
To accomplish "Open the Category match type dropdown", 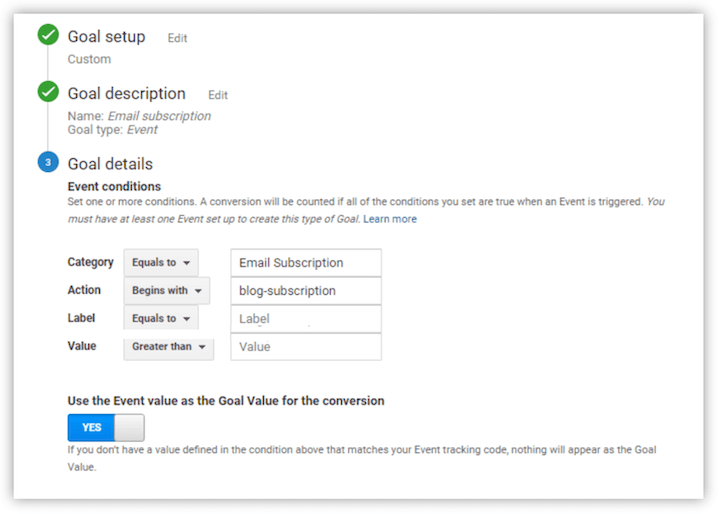I will (x=160, y=263).
